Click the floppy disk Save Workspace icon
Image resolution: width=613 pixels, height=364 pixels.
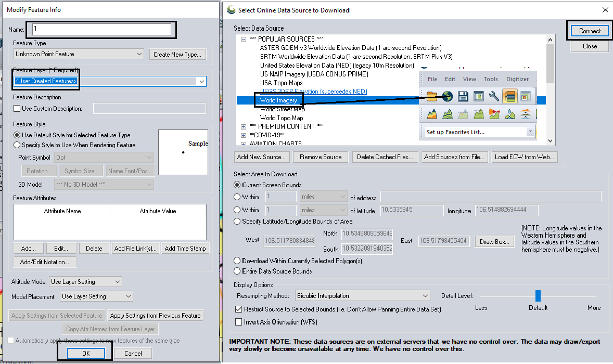(x=463, y=96)
